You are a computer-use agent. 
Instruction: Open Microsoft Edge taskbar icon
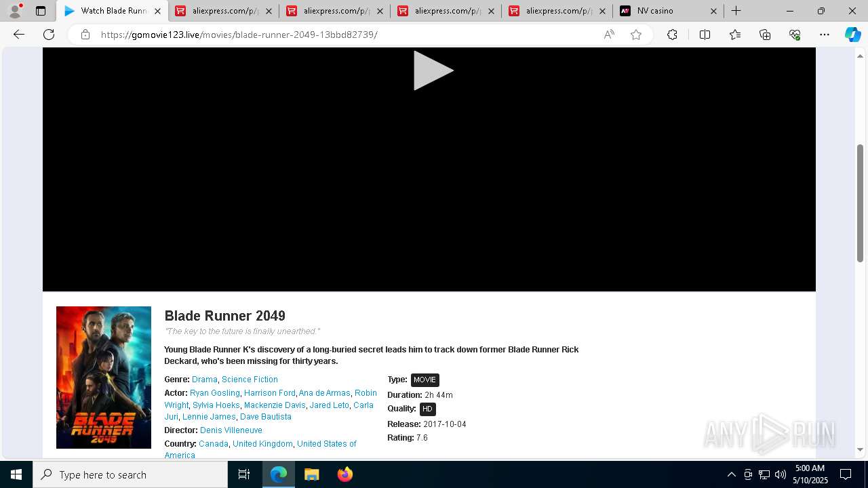[279, 474]
